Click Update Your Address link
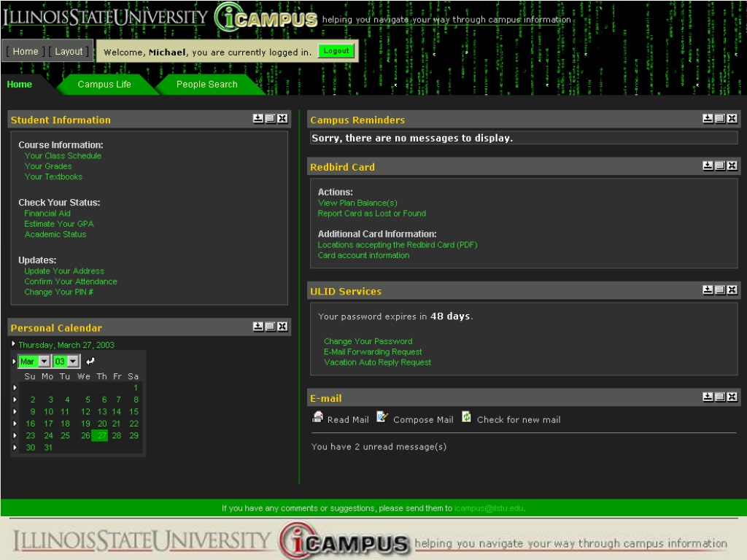The height and width of the screenshot is (560, 747). [x=64, y=271]
